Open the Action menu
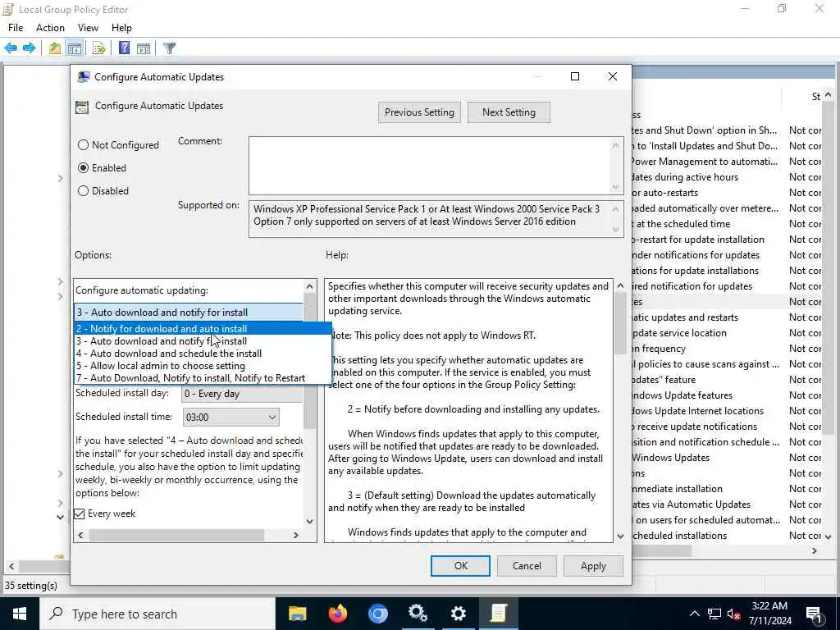840x630 pixels. coord(50,28)
